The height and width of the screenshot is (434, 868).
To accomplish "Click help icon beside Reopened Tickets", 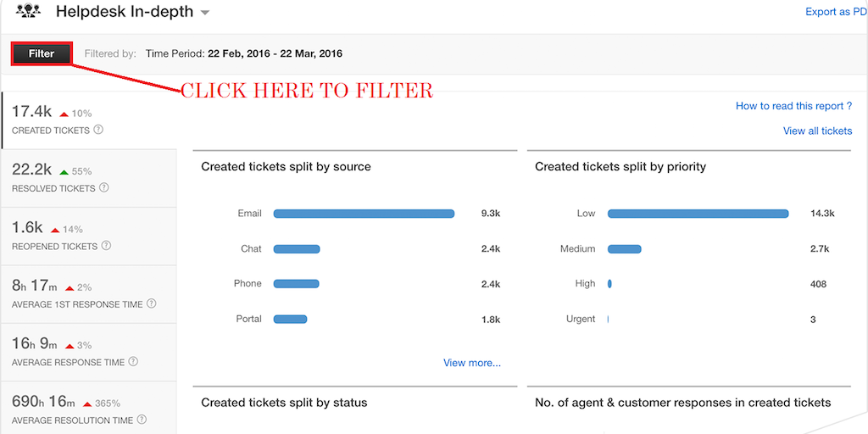I will (x=106, y=245).
